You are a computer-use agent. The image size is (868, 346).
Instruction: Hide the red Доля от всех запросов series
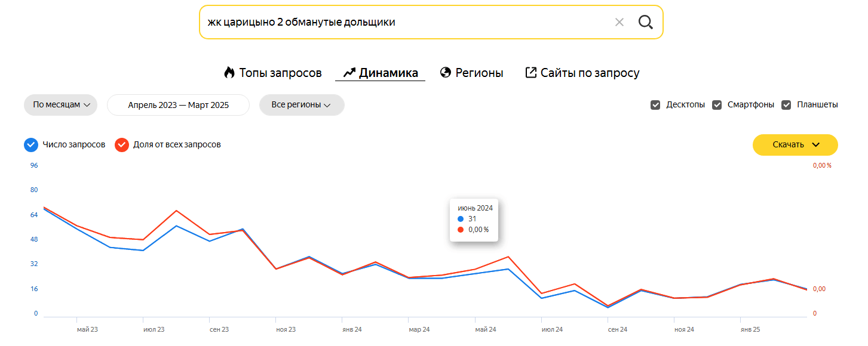tap(122, 145)
